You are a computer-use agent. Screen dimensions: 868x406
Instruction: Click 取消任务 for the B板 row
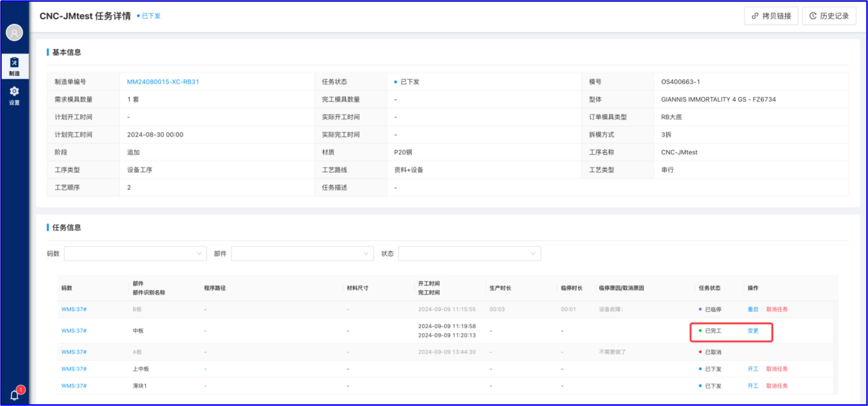[777, 309]
